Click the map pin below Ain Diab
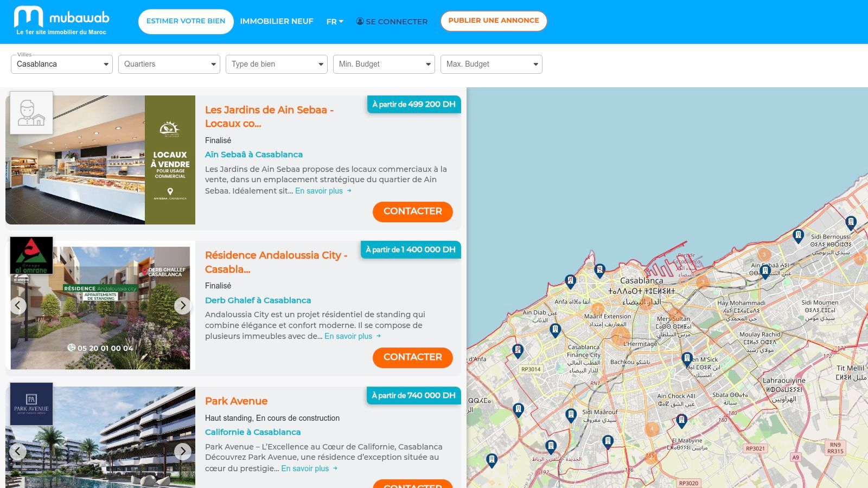The width and height of the screenshot is (868, 488). [555, 330]
